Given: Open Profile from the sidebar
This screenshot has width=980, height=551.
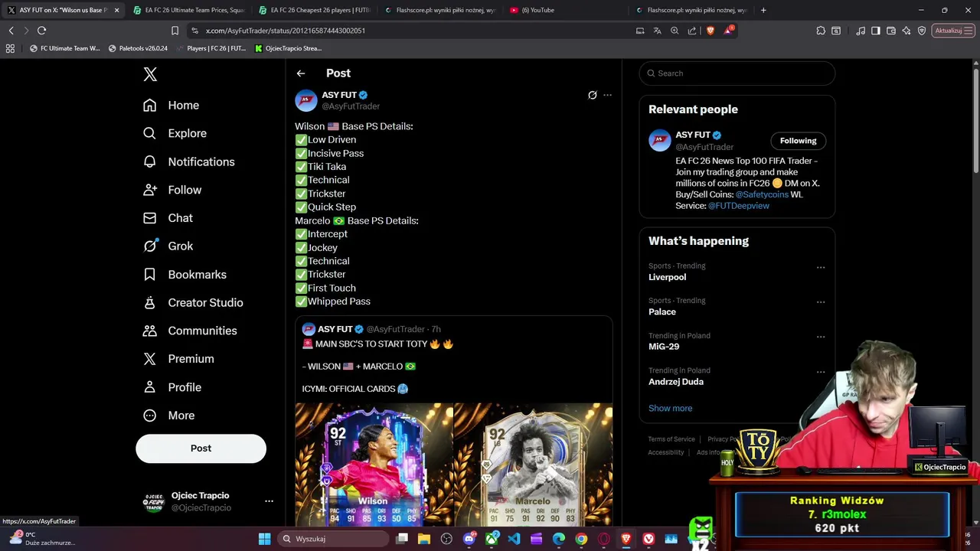Looking at the screenshot, I should click(x=172, y=387).
